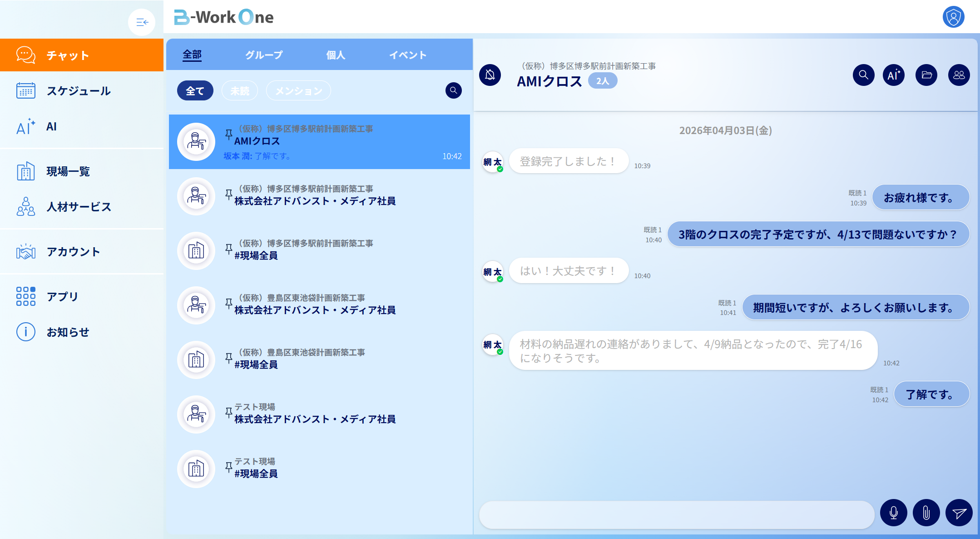Open スケジュール in the sidebar
Screen dimensions: 980x539
coord(78,91)
